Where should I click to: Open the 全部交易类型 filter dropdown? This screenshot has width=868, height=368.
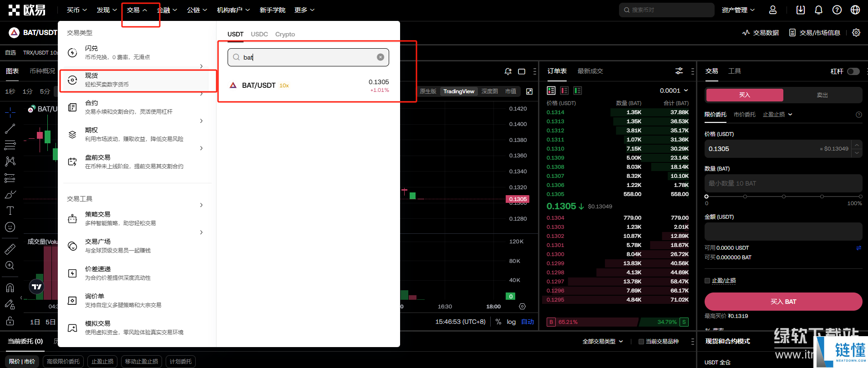(x=603, y=342)
